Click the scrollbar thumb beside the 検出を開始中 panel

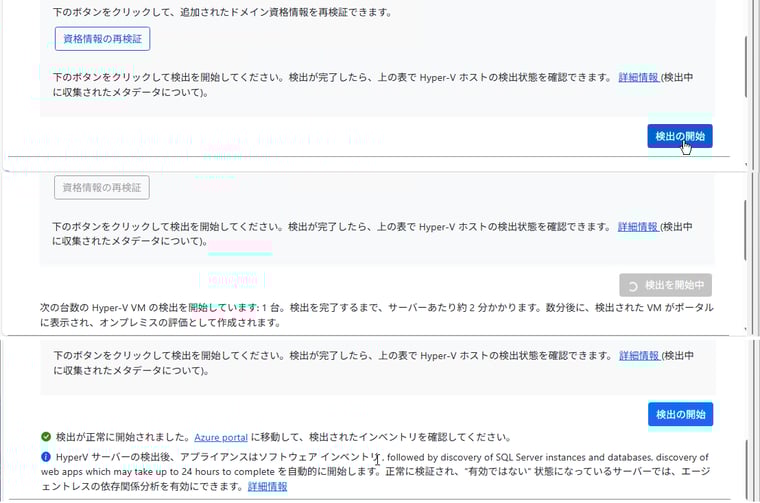click(x=745, y=230)
